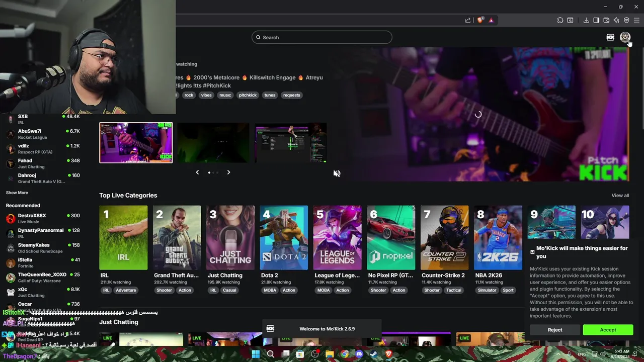This screenshot has height=362, width=644.
Task: Open File Explorer from the taskbar
Action: coord(330,354)
